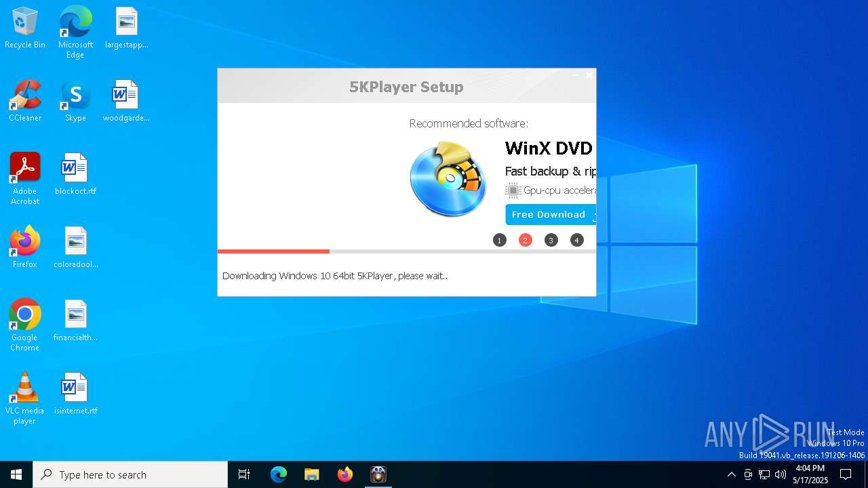Click the Gpu-cpu acceleration chip icon
Viewport: 868px width, 488px height.
point(513,190)
